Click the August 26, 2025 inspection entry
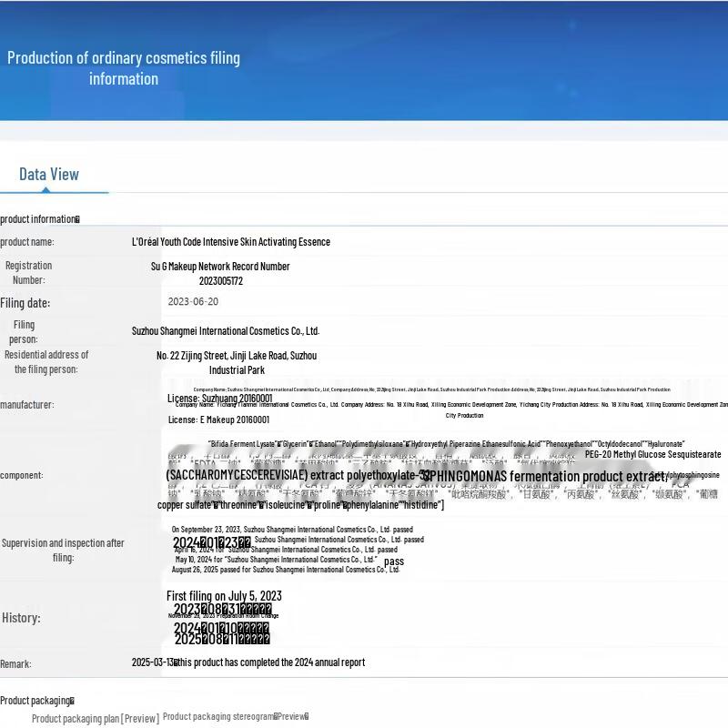 click(x=286, y=570)
